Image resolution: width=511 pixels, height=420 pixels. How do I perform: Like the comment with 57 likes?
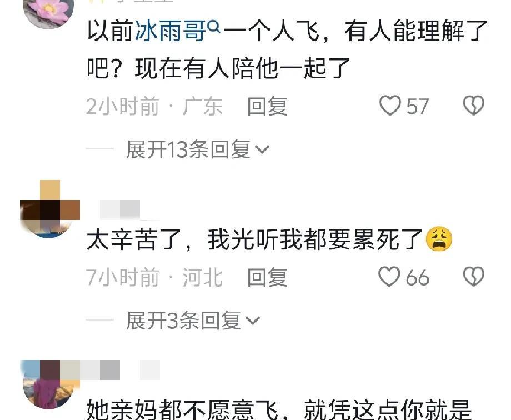coord(390,106)
